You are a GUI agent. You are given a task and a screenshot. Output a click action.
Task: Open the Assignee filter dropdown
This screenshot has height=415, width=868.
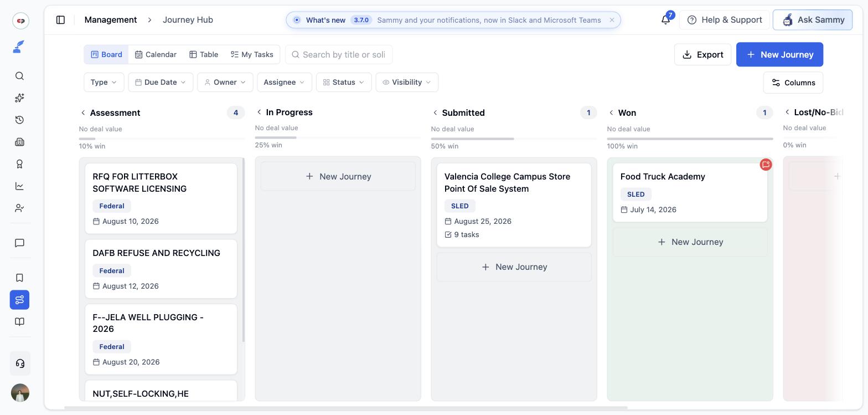coord(285,82)
